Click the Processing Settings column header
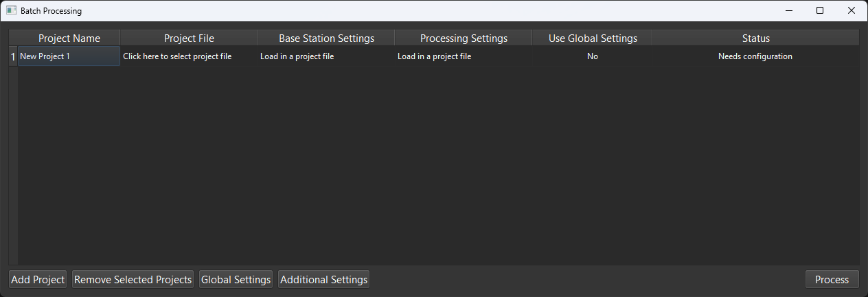The height and width of the screenshot is (297, 868). [464, 38]
